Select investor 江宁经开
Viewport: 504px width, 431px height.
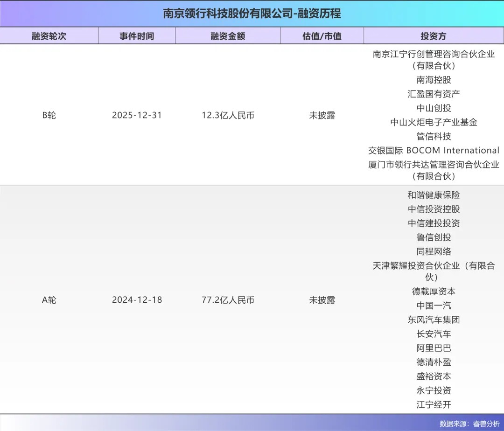click(x=434, y=404)
